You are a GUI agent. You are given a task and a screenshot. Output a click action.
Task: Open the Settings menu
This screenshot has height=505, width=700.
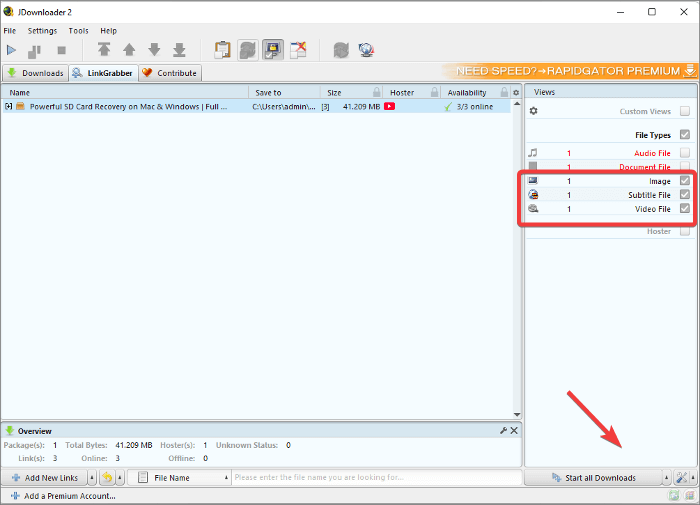click(42, 31)
